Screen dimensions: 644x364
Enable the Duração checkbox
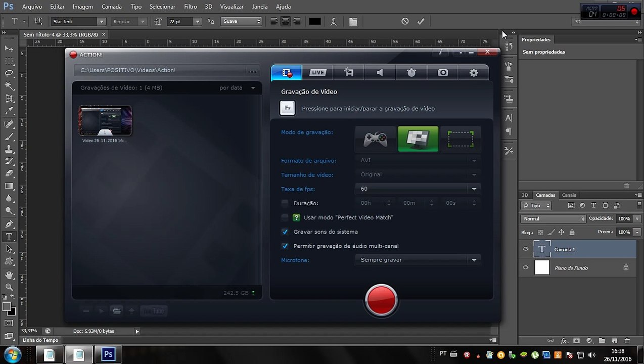click(285, 203)
